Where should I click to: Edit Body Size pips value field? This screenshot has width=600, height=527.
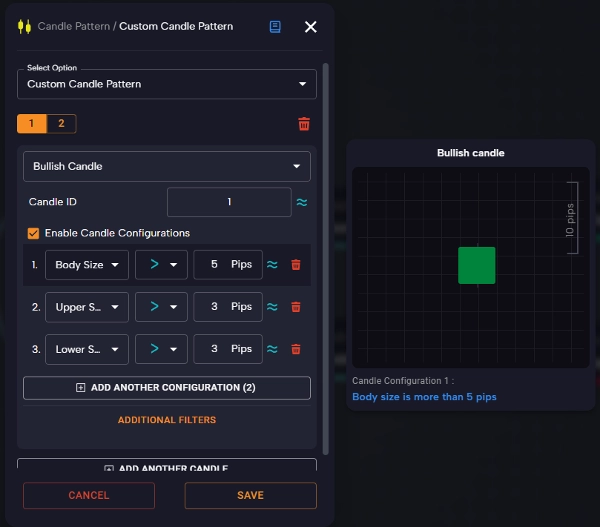click(x=228, y=265)
